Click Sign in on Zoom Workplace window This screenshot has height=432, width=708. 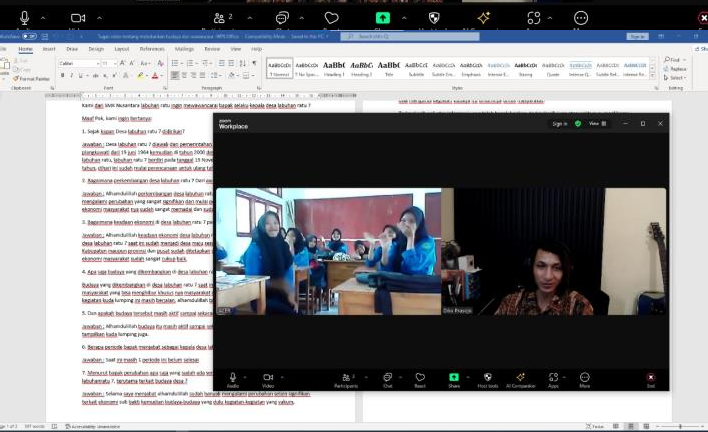[560, 124]
